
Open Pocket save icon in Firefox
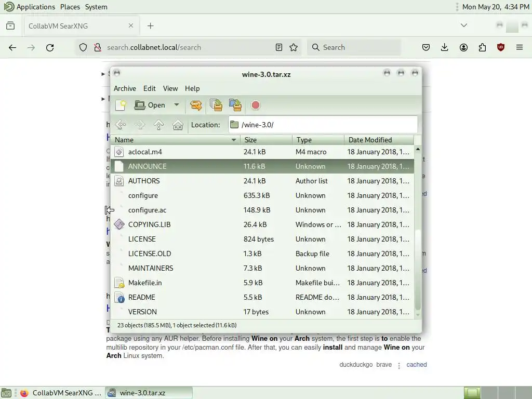pos(426,47)
